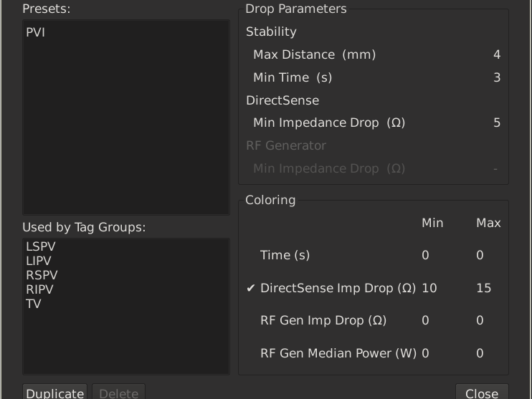Edit RF Gen Median Power Max value
Screen dimensions: 532x399
(480, 353)
